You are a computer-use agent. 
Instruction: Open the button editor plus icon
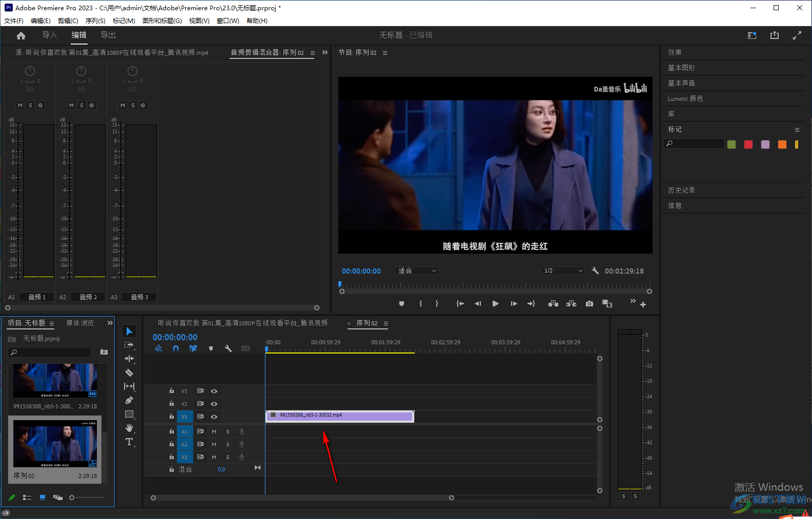pyautogui.click(x=643, y=304)
